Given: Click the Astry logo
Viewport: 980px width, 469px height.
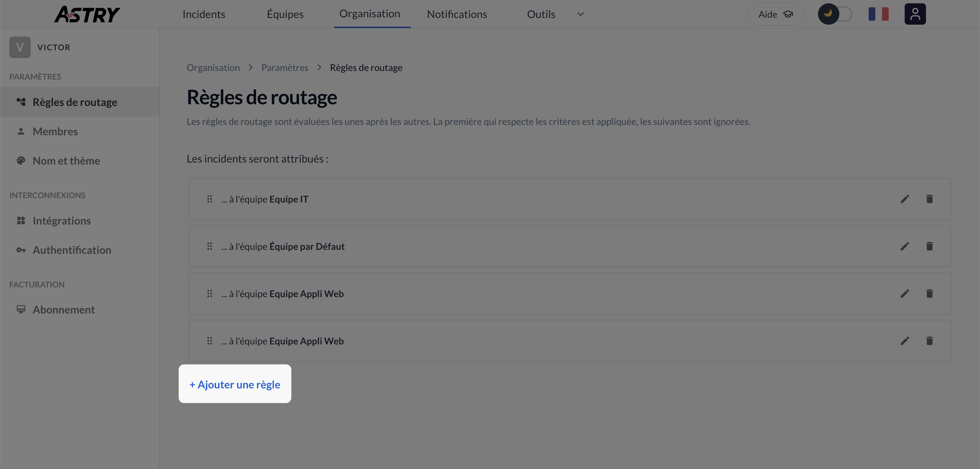Looking at the screenshot, I should 87,14.
